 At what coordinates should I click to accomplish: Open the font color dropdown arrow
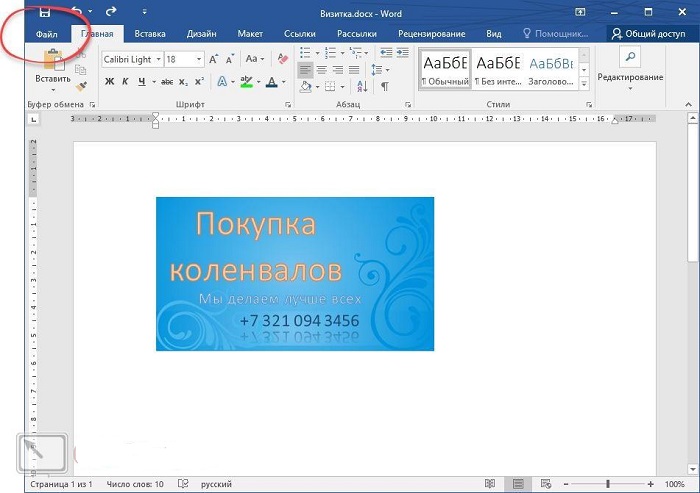pyautogui.click(x=283, y=82)
